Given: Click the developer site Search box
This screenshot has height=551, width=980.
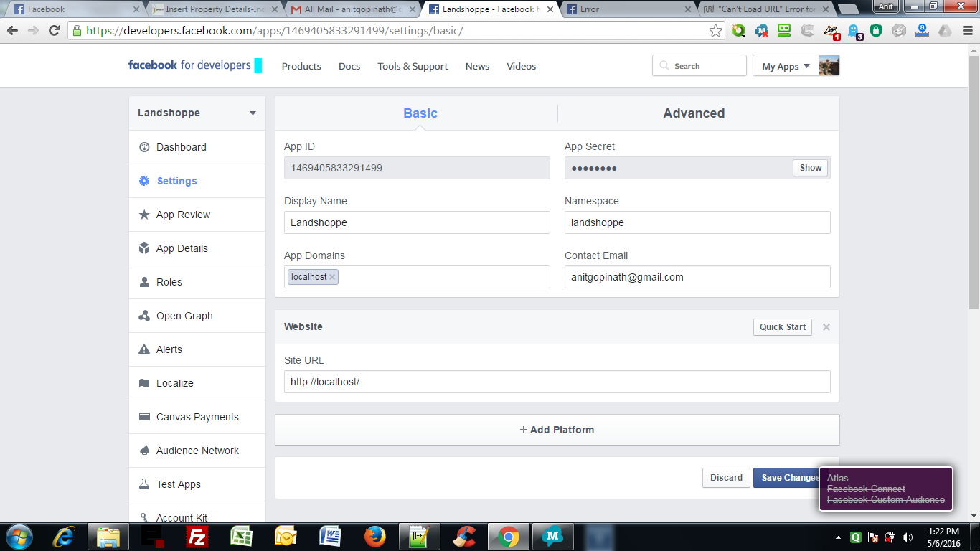Looking at the screenshot, I should pyautogui.click(x=699, y=66).
